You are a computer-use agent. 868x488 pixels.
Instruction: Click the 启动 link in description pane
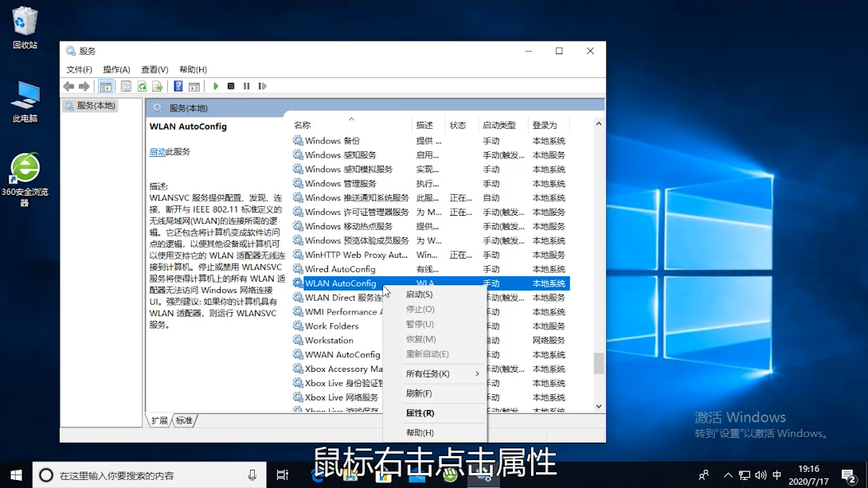pos(157,152)
